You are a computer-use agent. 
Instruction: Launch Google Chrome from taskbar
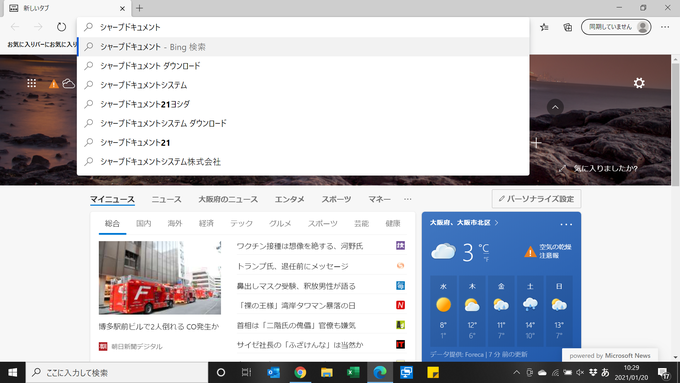click(300, 373)
